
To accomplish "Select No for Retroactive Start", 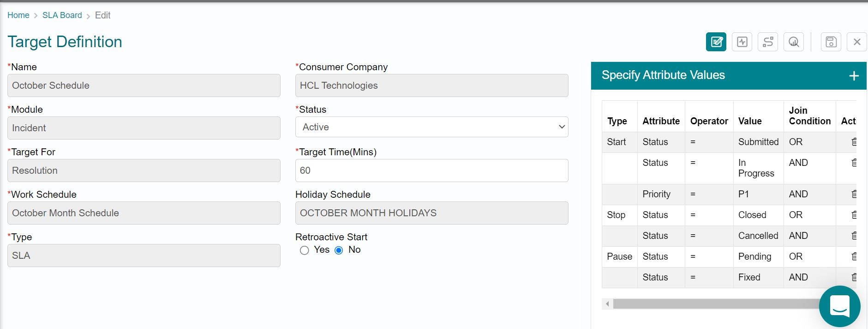I will click(x=339, y=250).
